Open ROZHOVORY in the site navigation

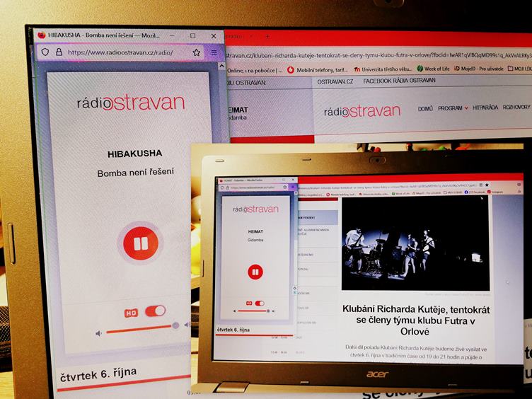pos(516,107)
